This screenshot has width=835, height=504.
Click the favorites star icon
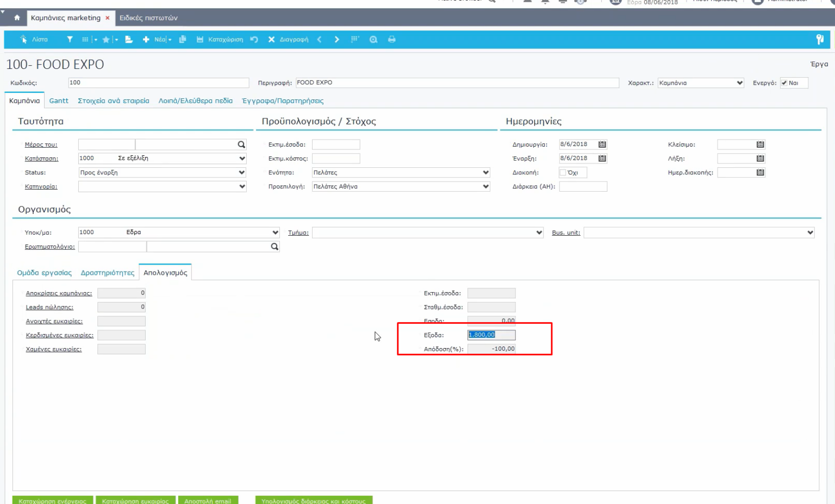106,40
